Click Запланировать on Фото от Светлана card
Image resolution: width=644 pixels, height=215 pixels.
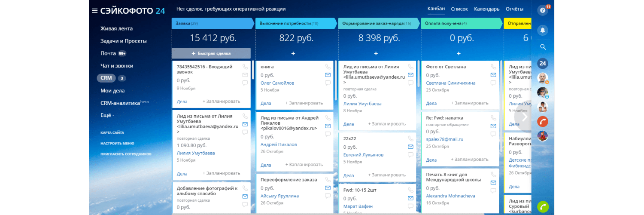[470, 103]
